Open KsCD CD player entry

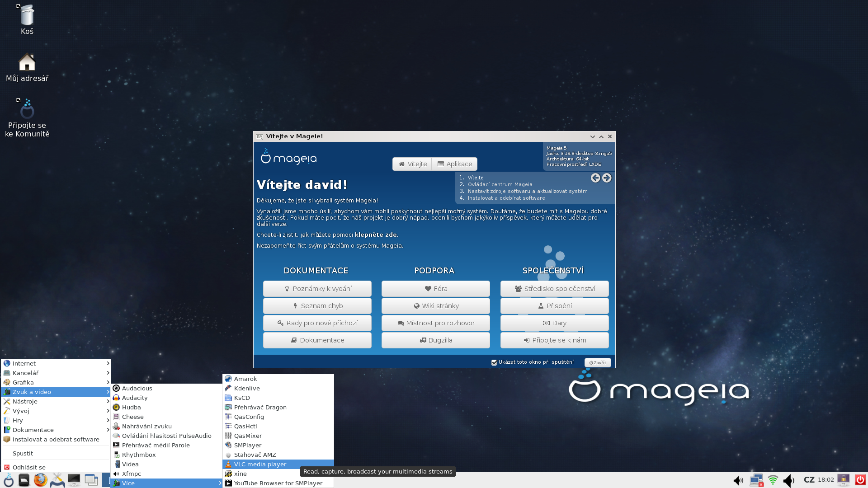click(x=278, y=398)
